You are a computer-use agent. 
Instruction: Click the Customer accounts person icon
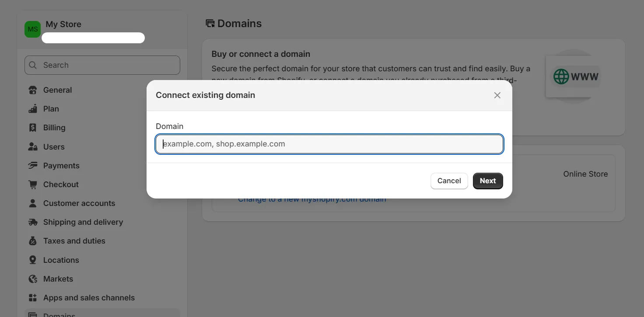[33, 203]
